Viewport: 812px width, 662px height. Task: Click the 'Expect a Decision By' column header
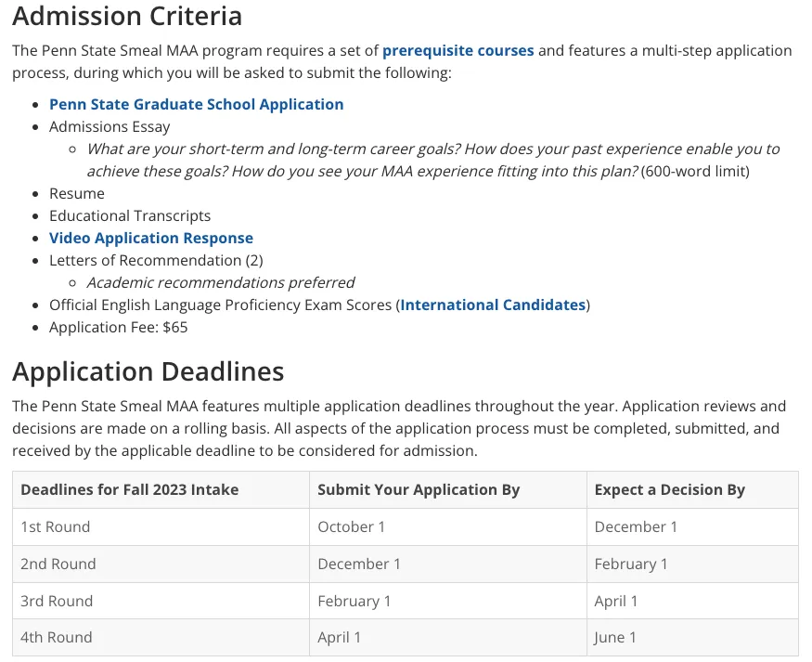(x=669, y=489)
